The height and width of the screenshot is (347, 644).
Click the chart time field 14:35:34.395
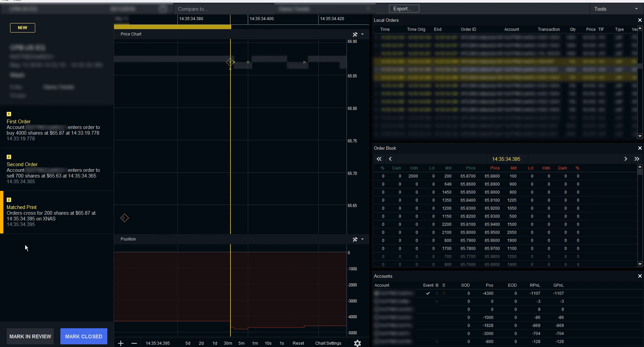click(158, 343)
